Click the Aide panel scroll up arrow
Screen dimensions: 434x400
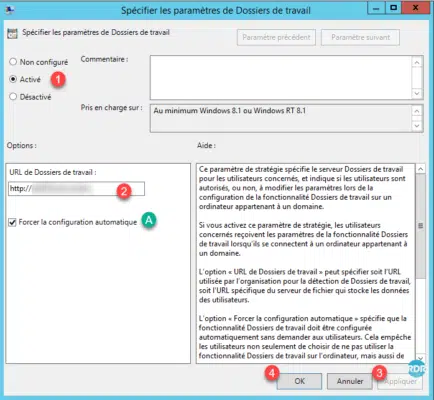click(421, 169)
